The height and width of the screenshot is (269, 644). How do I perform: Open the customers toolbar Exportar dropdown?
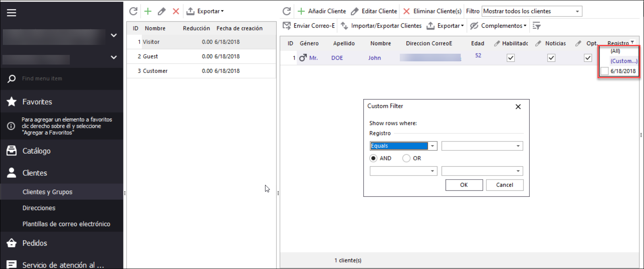click(x=445, y=26)
